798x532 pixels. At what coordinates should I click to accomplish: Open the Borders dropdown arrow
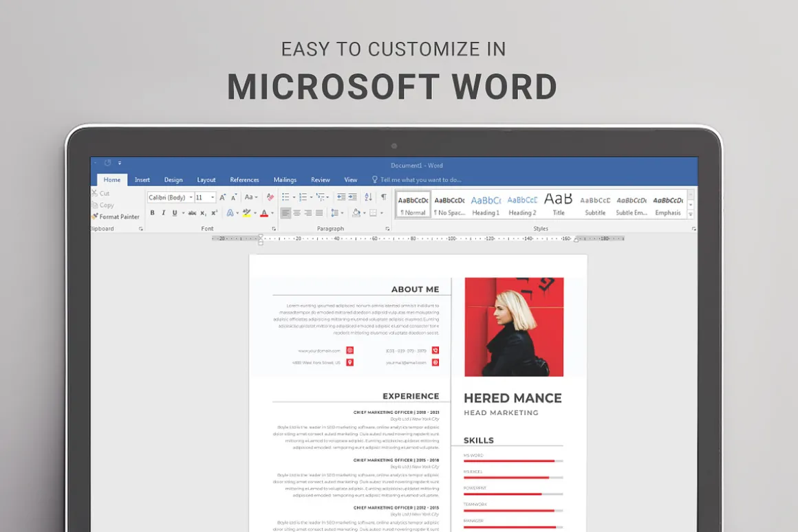point(382,213)
